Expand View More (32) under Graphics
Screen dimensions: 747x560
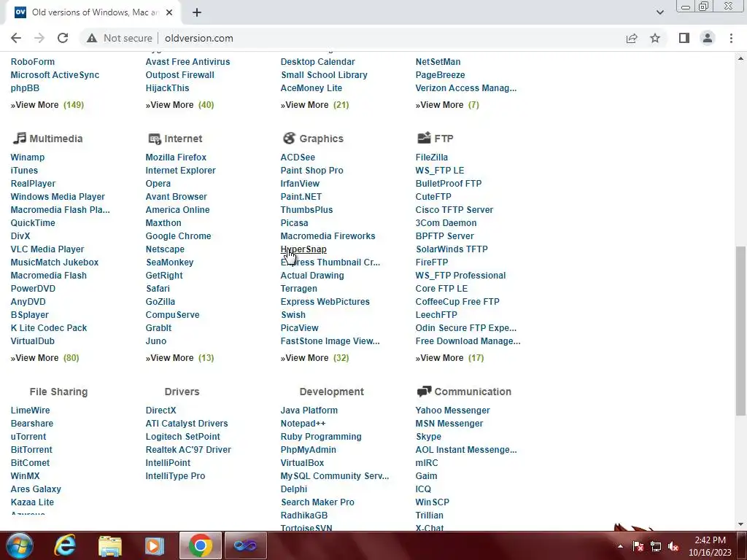[x=314, y=357]
